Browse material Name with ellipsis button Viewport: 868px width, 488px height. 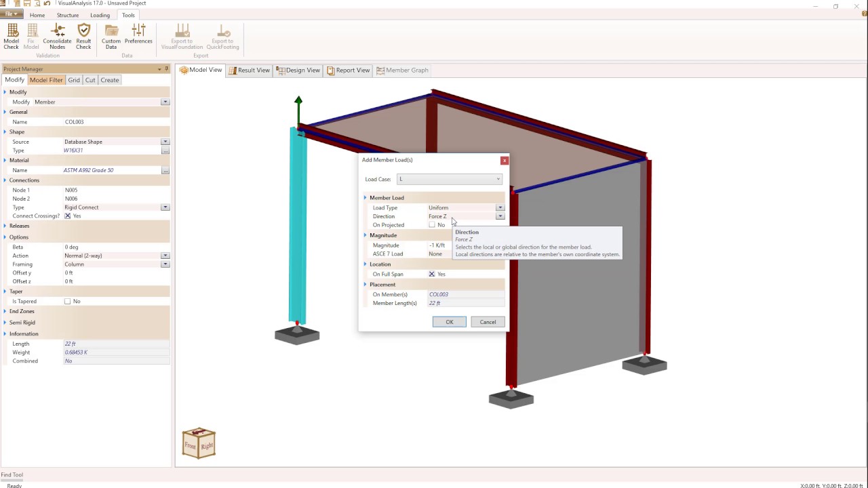pos(165,170)
